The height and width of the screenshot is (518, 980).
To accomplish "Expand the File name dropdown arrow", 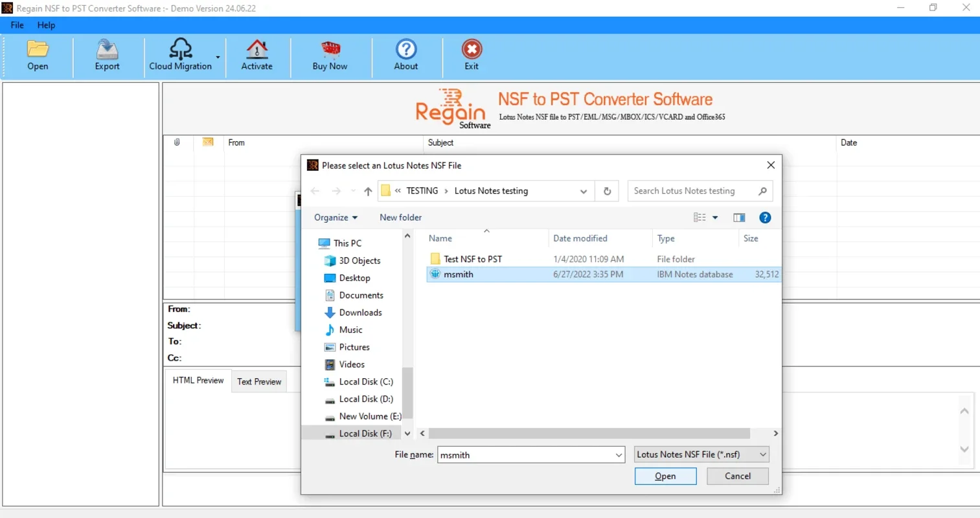I will [x=619, y=455].
